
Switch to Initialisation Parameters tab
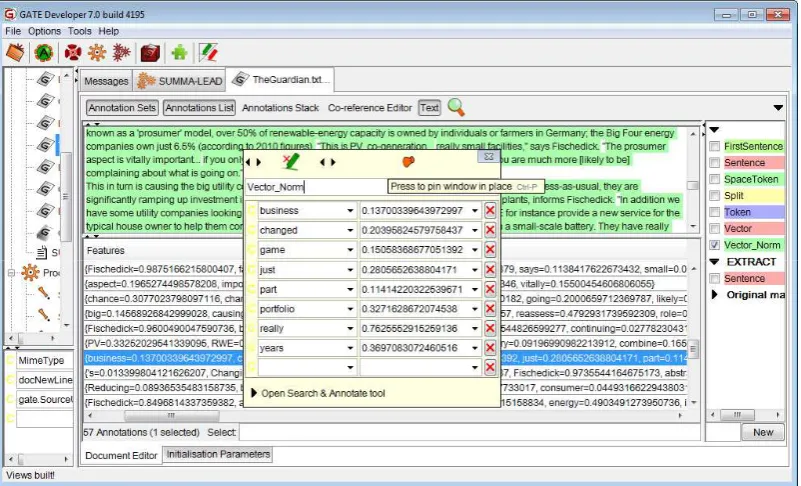[x=218, y=454]
